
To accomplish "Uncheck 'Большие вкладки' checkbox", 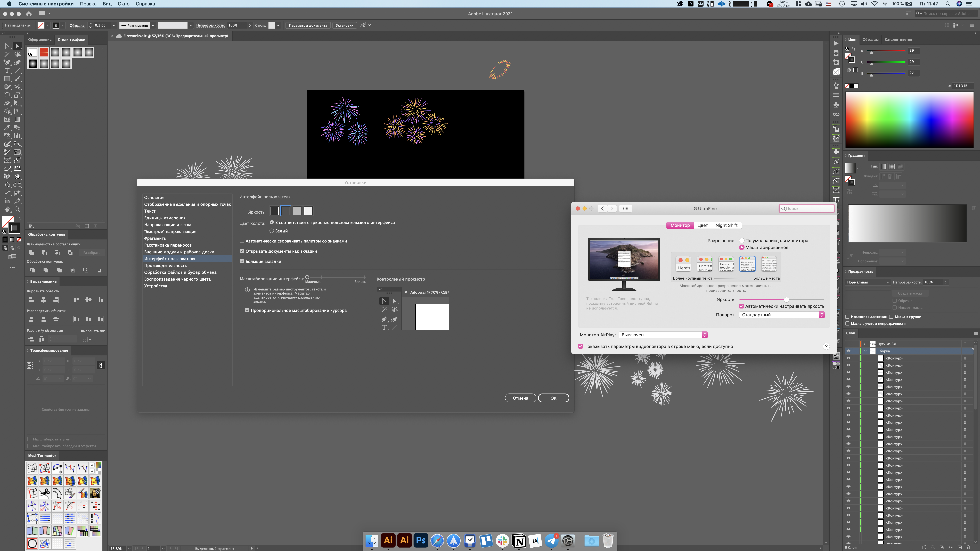I will click(242, 262).
